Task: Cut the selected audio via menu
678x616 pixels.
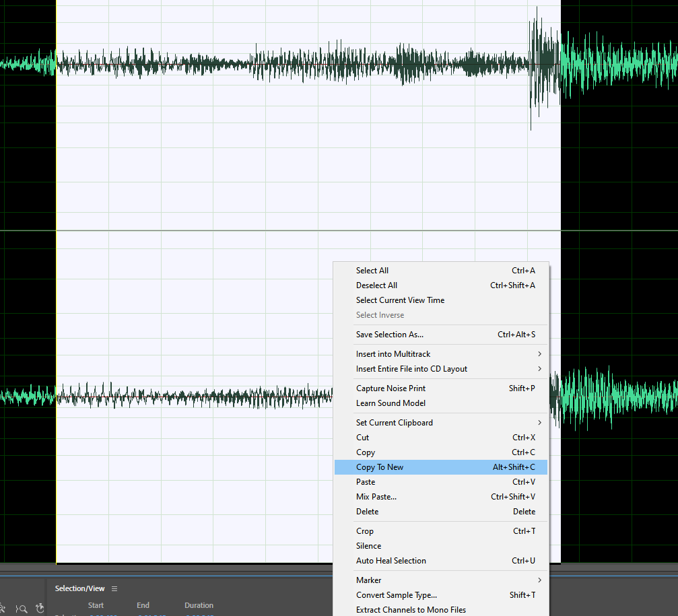Action: [x=363, y=438]
